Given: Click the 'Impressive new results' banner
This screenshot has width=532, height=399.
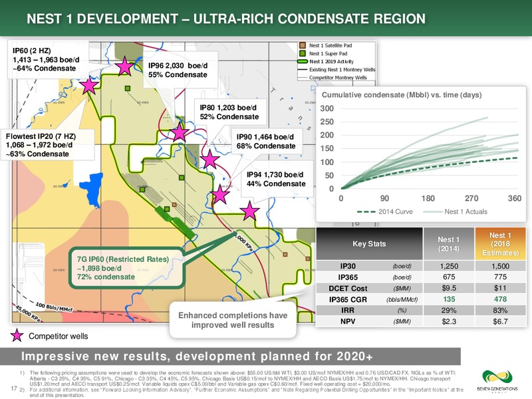Looking at the screenshot, I should (x=230, y=356).
